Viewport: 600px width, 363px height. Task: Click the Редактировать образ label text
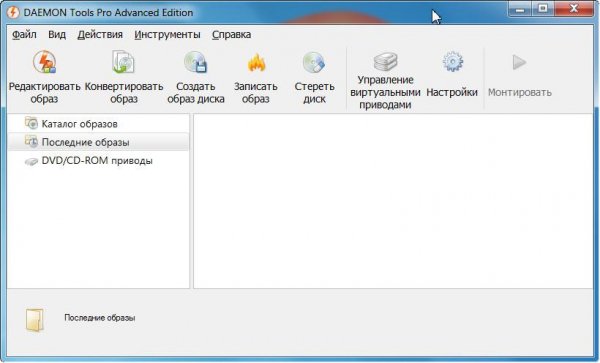pos(44,93)
